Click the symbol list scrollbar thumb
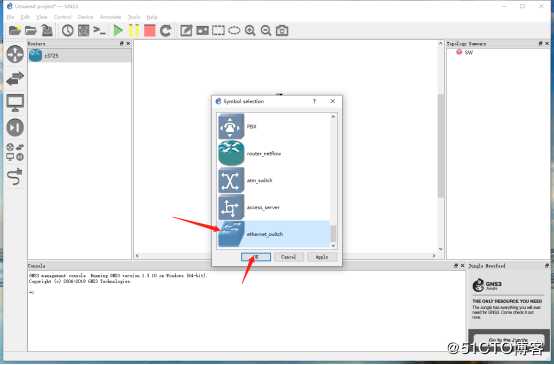Image resolution: width=554 pixels, height=365 pixels. click(333, 233)
